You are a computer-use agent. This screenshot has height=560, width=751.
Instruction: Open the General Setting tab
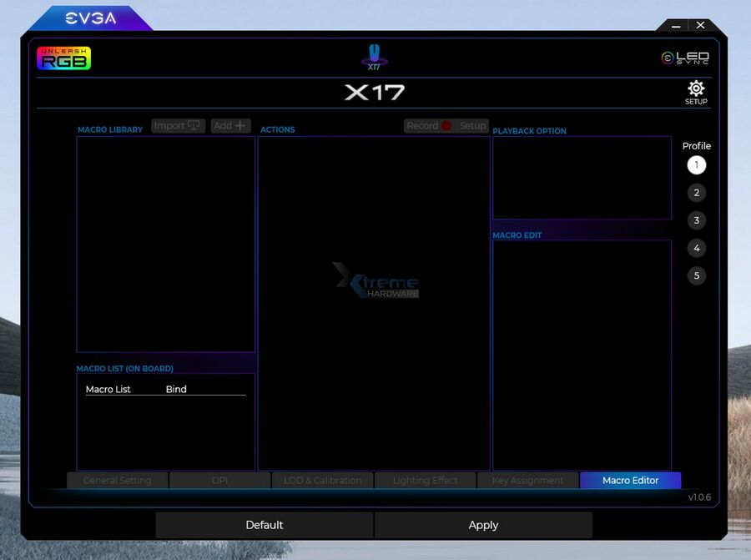(117, 480)
